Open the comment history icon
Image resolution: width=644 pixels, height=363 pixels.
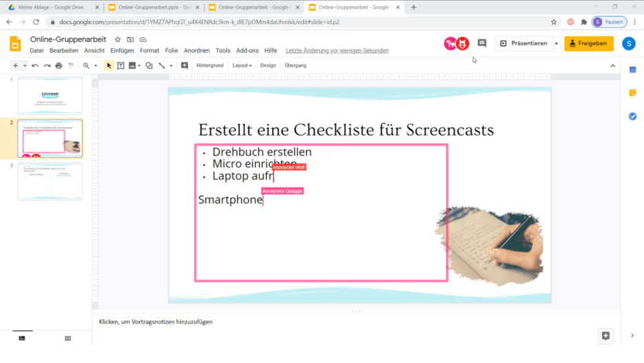pos(482,43)
